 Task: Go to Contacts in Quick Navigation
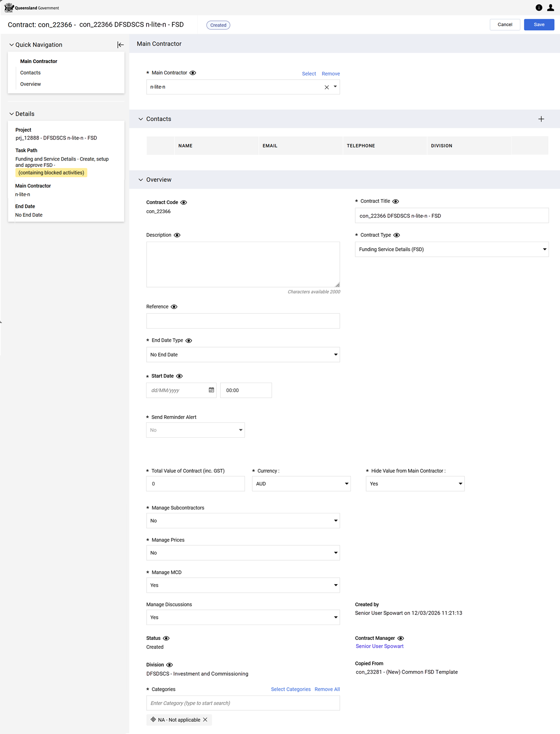point(30,73)
